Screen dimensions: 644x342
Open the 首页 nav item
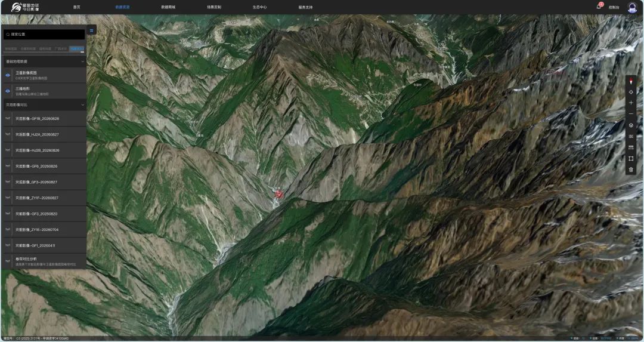[76, 7]
